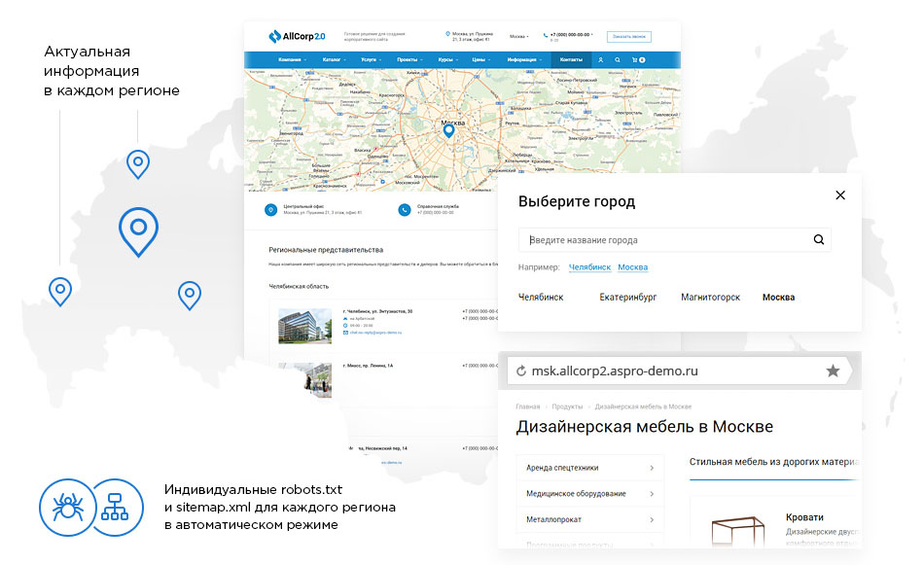Screen dimensions: 924x565
Task: Click location pin icon for Центральный офис
Action: (x=270, y=209)
